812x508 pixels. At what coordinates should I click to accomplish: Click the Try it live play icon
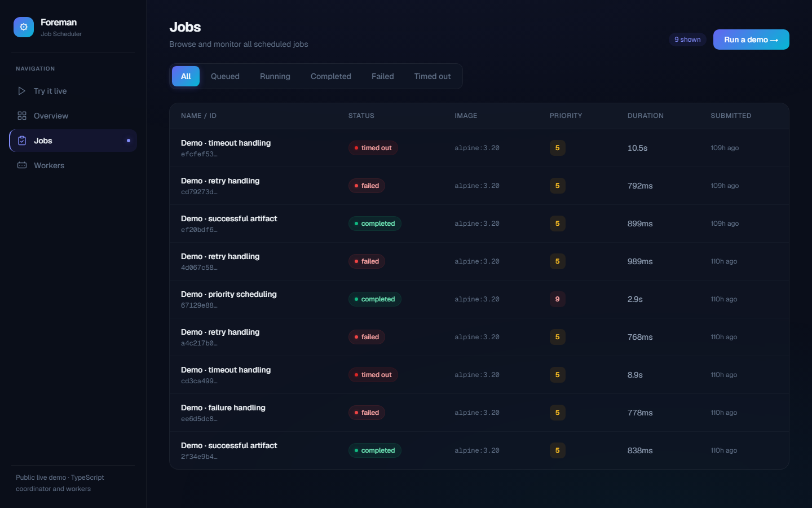(x=22, y=91)
